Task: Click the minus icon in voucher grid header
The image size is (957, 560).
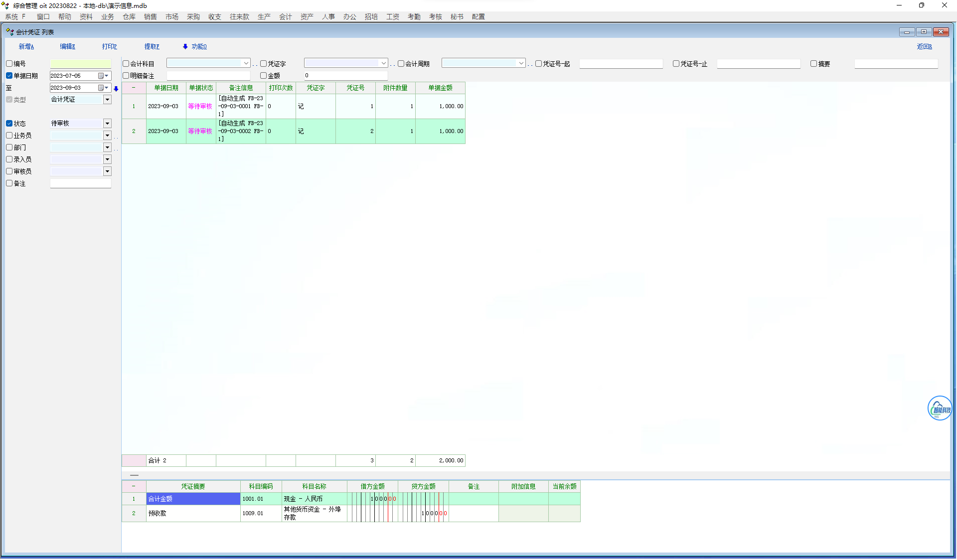Action: 134,88
